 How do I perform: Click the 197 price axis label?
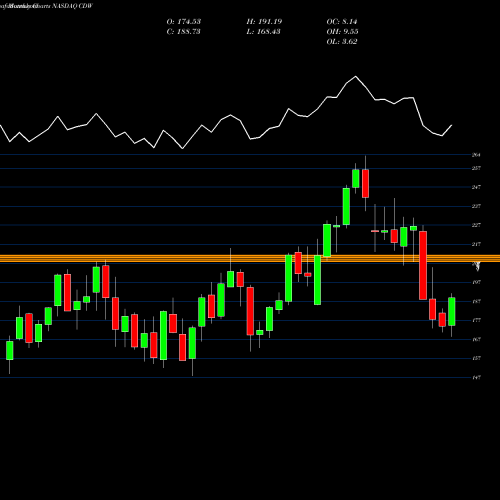(476, 282)
